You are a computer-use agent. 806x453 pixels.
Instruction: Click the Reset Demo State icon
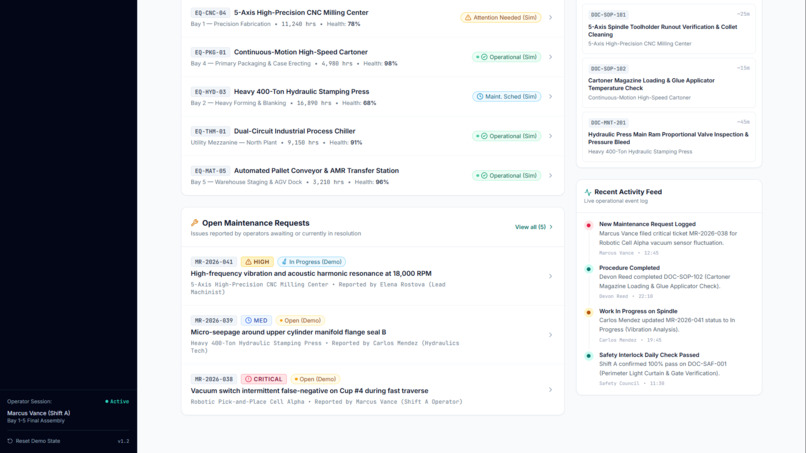[10, 441]
